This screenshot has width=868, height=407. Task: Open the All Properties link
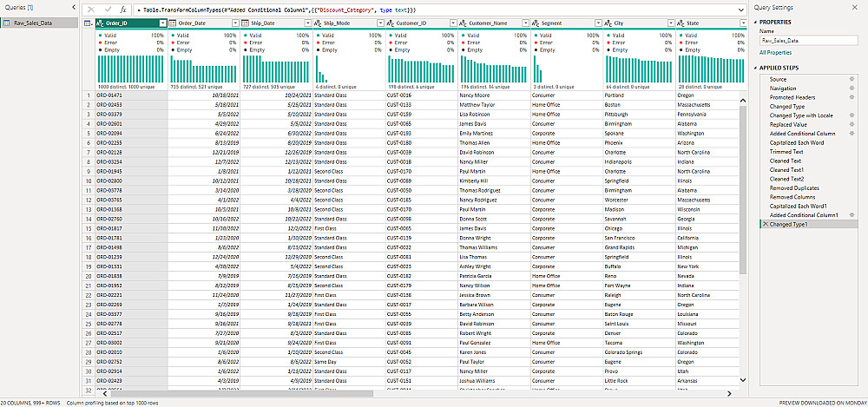pyautogui.click(x=775, y=53)
